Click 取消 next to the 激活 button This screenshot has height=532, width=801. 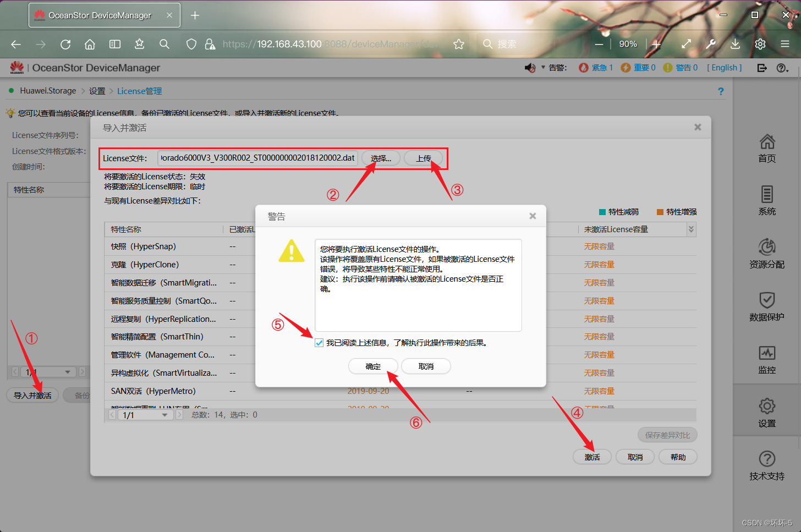(x=635, y=457)
